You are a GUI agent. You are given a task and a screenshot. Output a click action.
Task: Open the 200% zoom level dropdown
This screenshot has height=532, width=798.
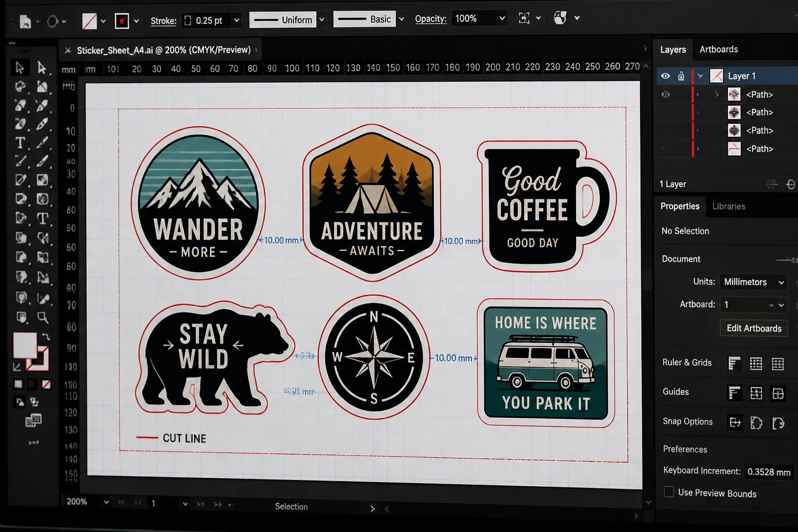(x=106, y=502)
